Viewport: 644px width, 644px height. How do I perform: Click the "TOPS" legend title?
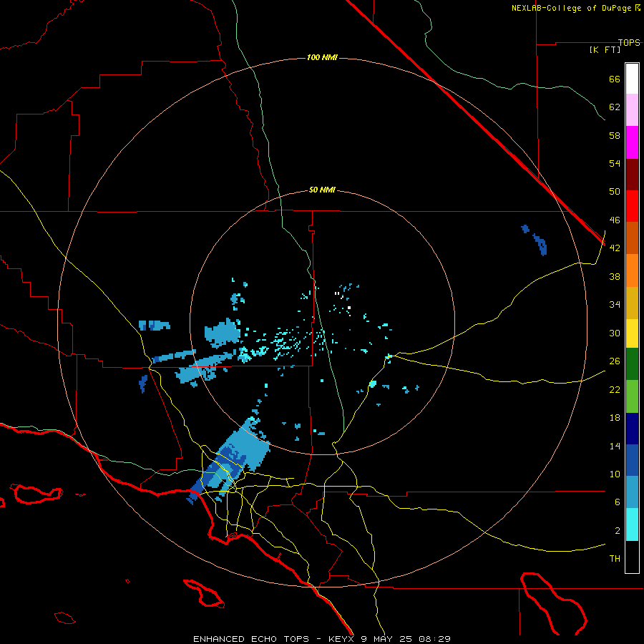tap(629, 42)
